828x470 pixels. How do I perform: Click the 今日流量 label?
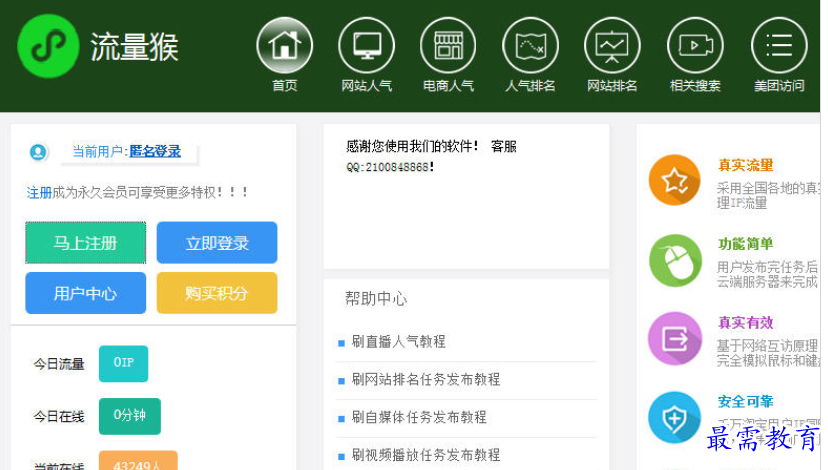59,364
